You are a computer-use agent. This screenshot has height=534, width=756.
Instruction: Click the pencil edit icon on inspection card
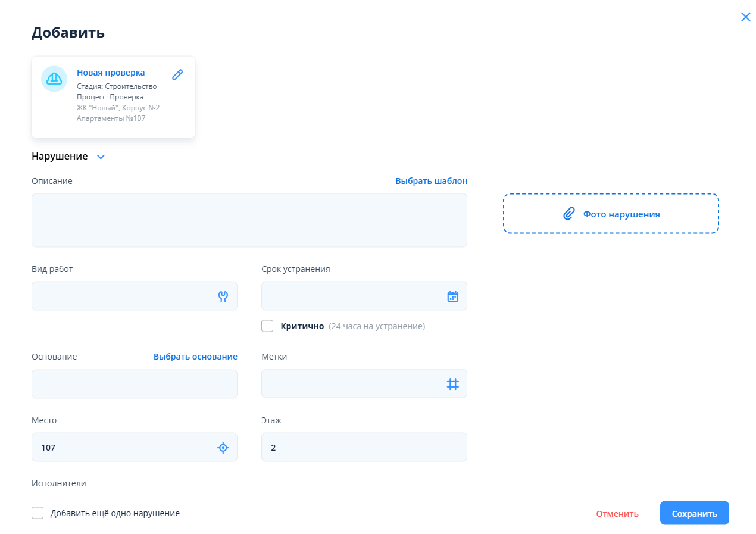(177, 74)
